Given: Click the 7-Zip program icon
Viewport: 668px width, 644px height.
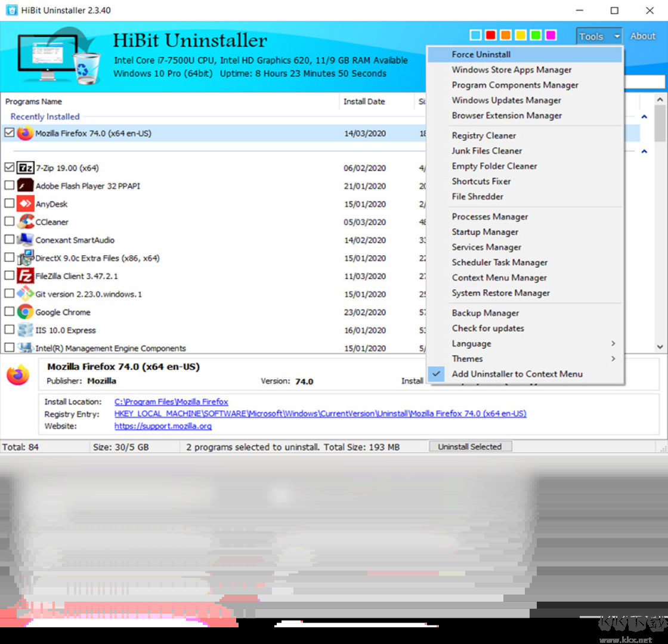Looking at the screenshot, I should click(26, 168).
